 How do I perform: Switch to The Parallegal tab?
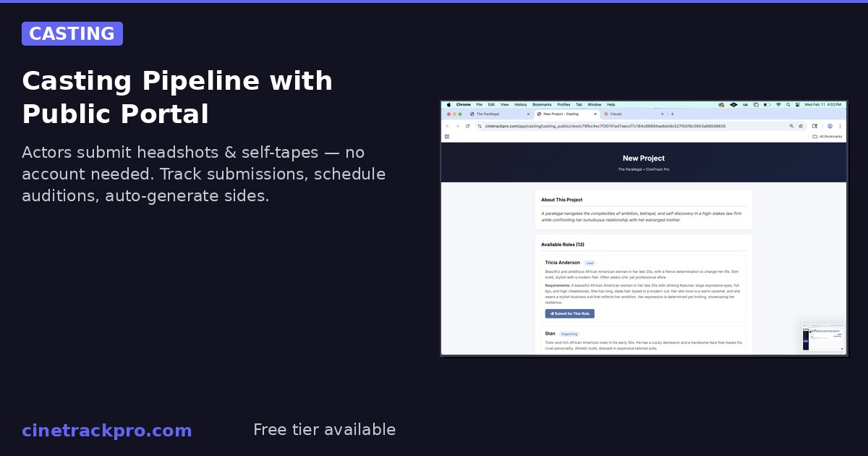click(495, 114)
